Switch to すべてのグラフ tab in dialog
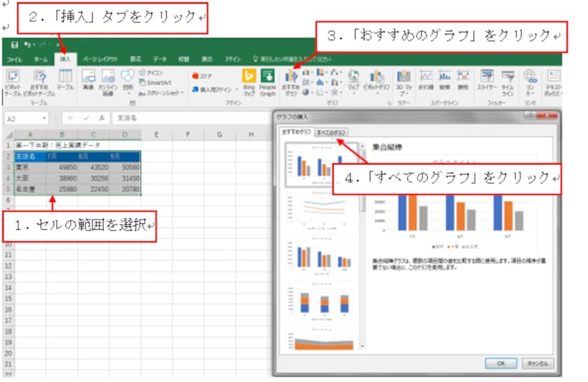 331,133
